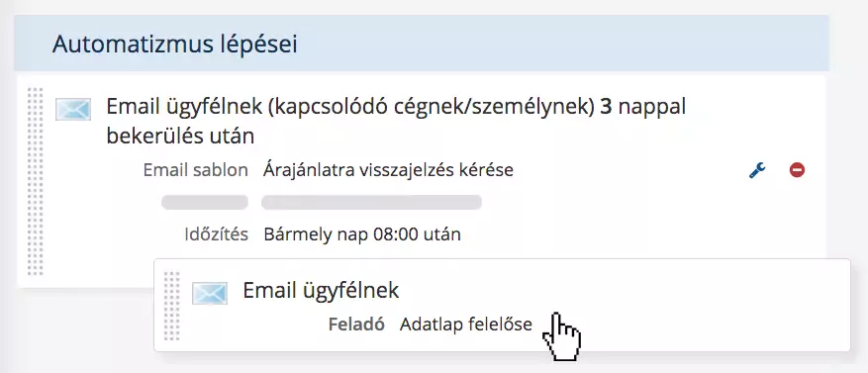The height and width of the screenshot is (373, 868).
Task: Click the Email sablon label
Action: click(195, 170)
